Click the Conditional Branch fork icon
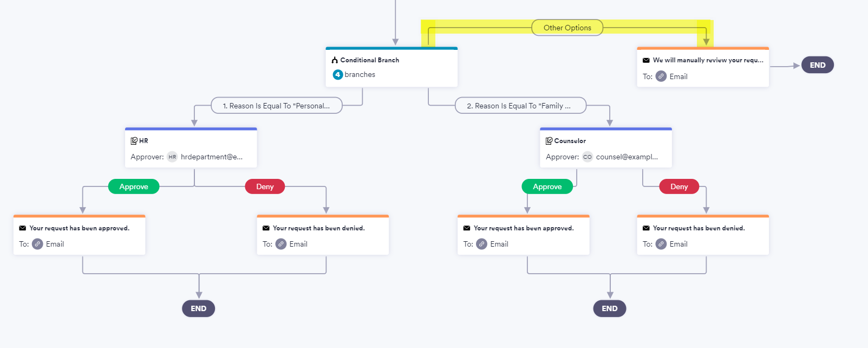This screenshot has width=868, height=348. pos(335,60)
